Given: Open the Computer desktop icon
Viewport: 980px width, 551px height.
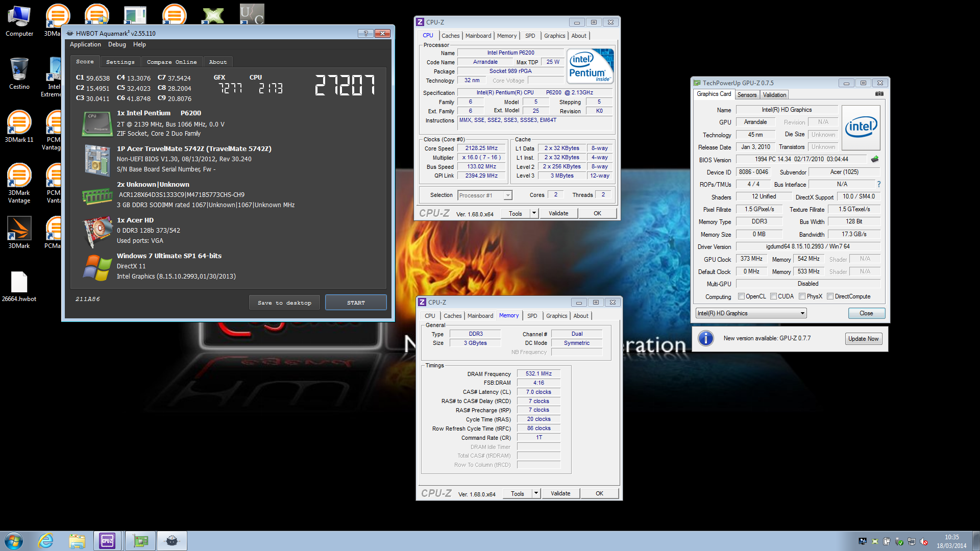Looking at the screenshot, I should 19,21.
